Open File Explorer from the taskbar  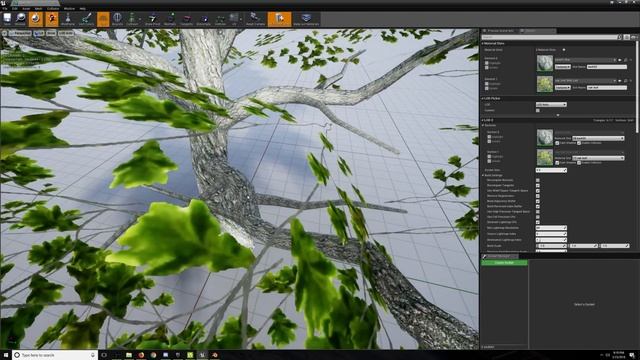tap(129, 355)
